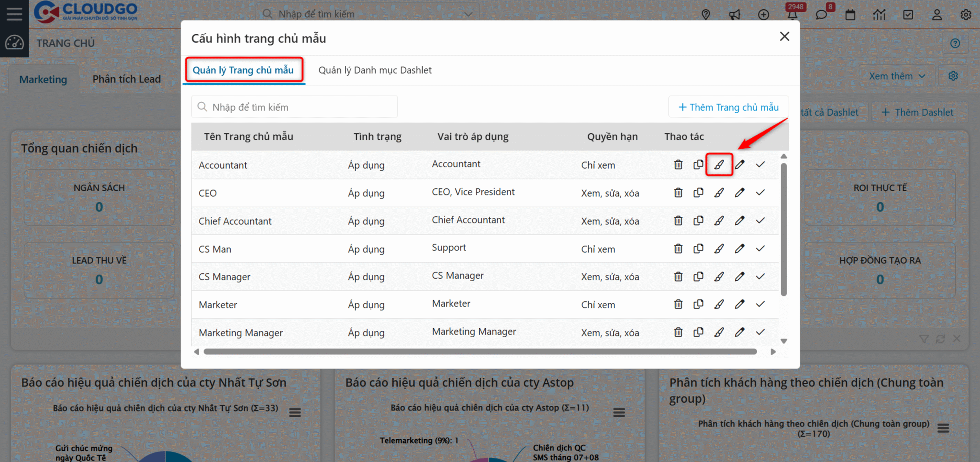Toggle the apply checkmark for Marketer
Image resolution: width=980 pixels, height=462 pixels.
[x=760, y=304]
